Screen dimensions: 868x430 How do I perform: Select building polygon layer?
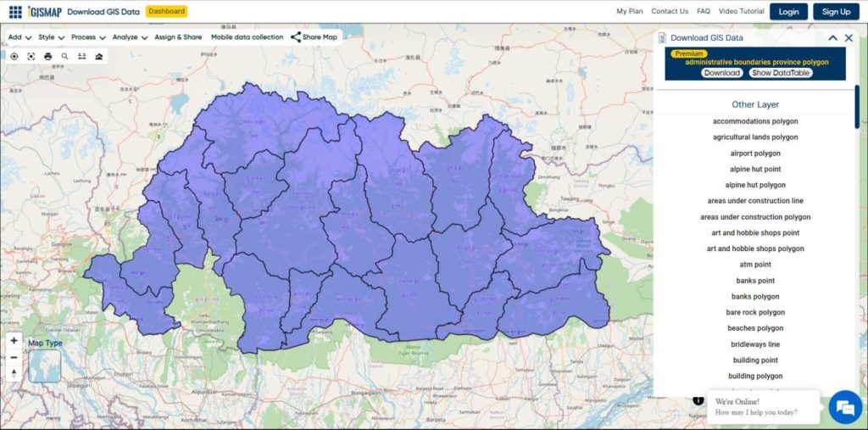[x=755, y=377]
